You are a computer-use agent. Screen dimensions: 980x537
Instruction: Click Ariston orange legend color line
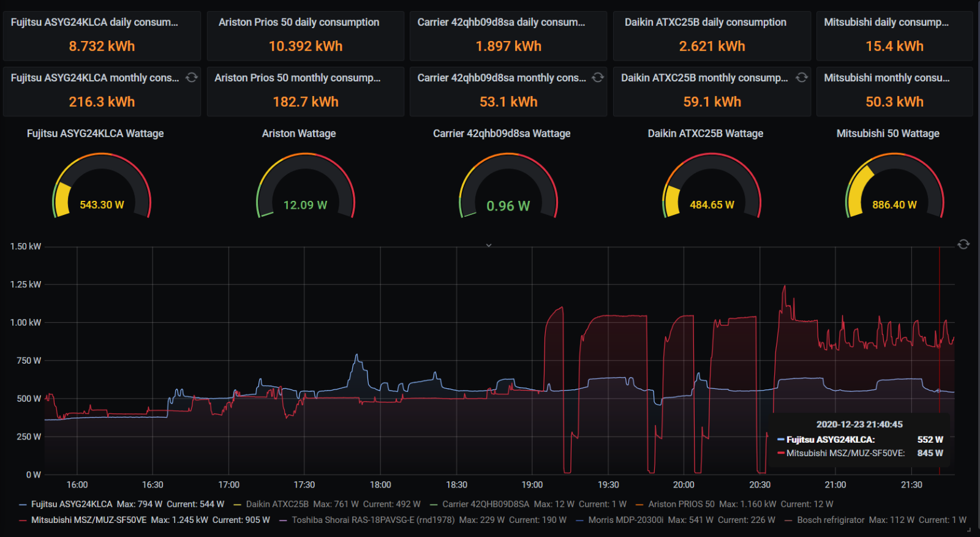point(639,505)
